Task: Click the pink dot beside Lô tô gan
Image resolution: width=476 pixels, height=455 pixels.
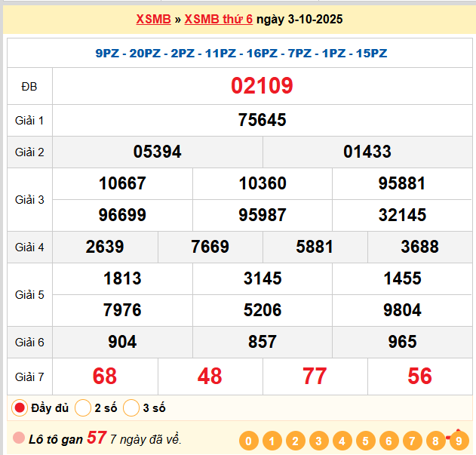Action: pyautogui.click(x=19, y=438)
